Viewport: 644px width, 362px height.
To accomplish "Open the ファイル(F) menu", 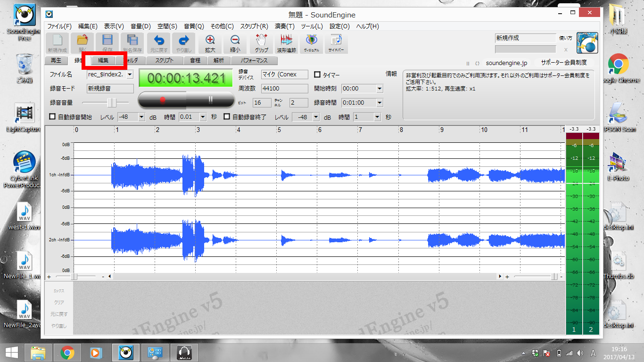I will tap(59, 26).
